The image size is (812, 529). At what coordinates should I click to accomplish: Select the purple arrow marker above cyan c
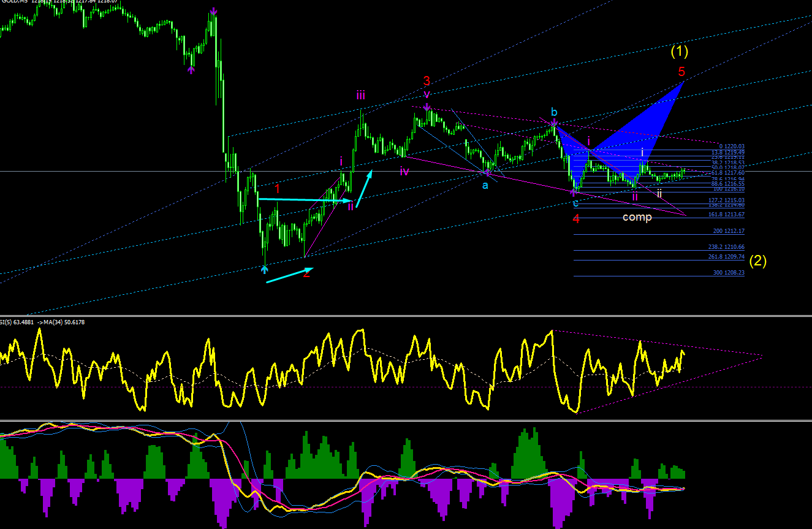(x=575, y=192)
